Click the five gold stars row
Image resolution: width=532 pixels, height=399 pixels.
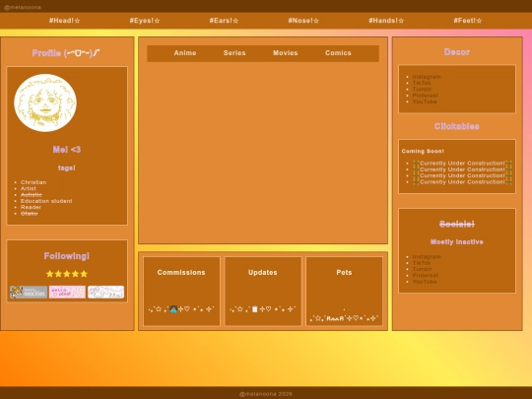pyautogui.click(x=67, y=274)
